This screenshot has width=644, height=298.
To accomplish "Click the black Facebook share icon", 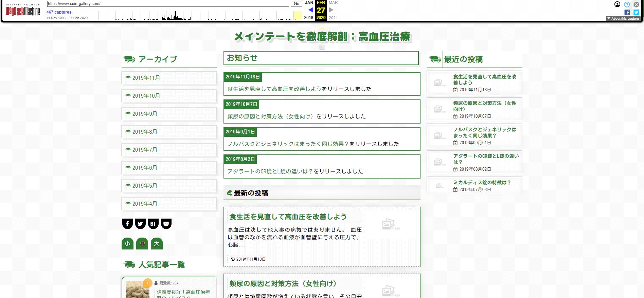I will click(127, 224).
